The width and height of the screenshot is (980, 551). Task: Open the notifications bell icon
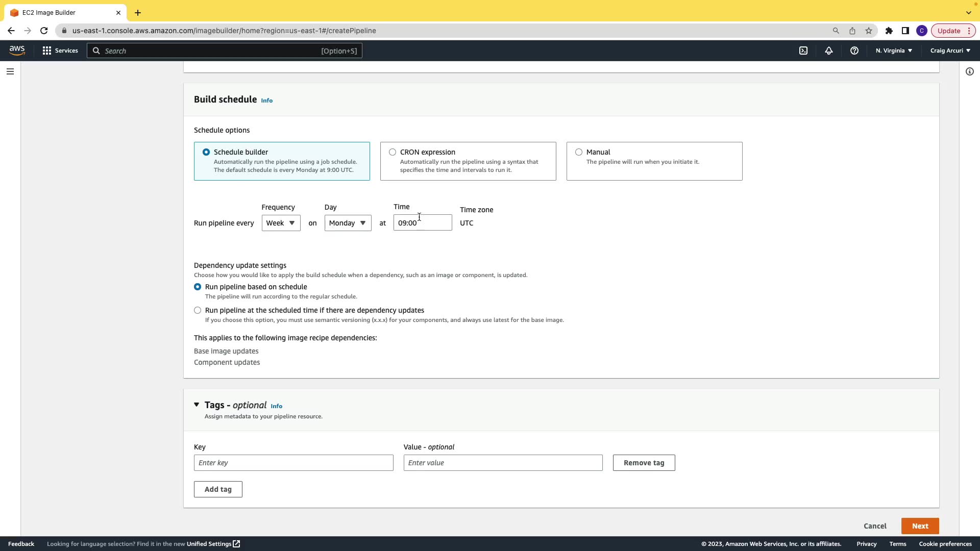[829, 51]
